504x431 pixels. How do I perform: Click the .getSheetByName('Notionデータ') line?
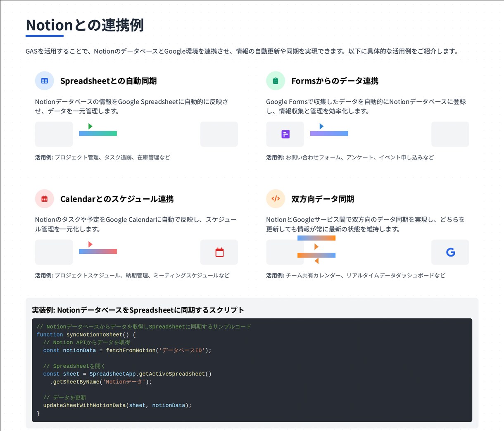(101, 382)
